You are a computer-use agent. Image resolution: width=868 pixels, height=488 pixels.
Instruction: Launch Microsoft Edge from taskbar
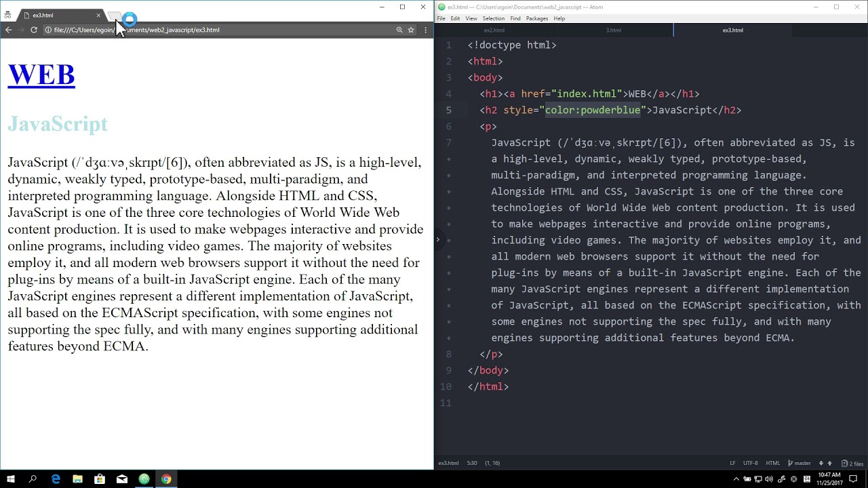pos(56,479)
